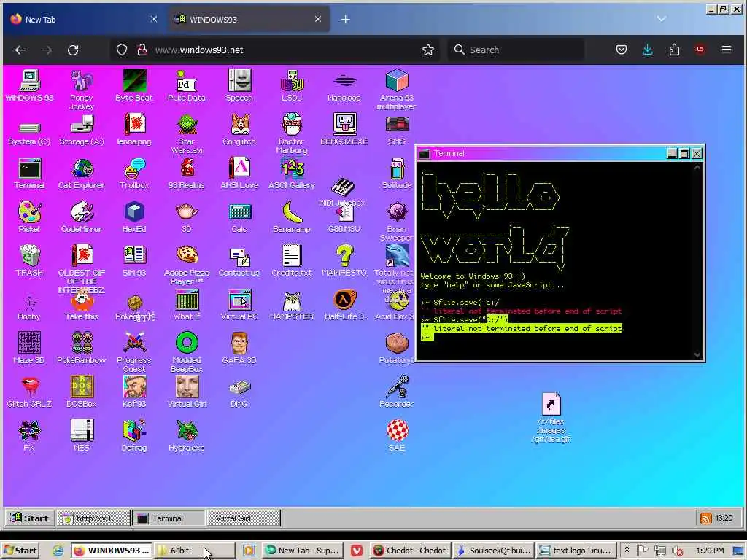Open the HexEd icon
This screenshot has height=560, width=747.
pyautogui.click(x=134, y=217)
